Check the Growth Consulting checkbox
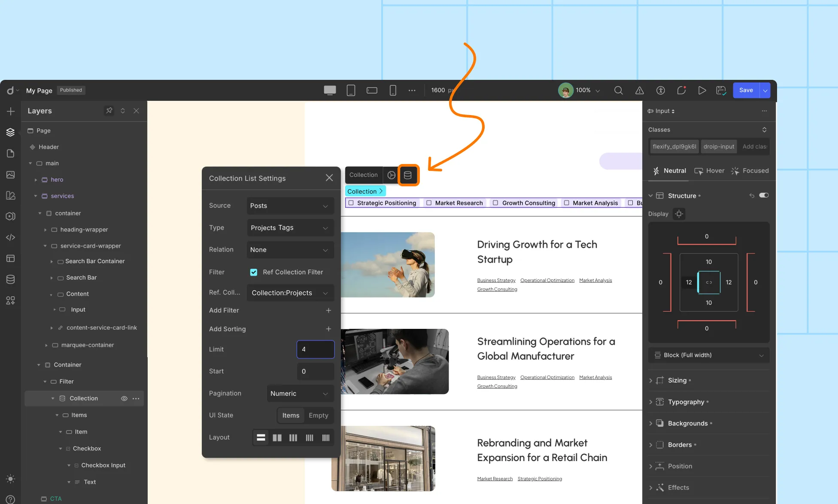The width and height of the screenshot is (838, 504). [x=495, y=203]
